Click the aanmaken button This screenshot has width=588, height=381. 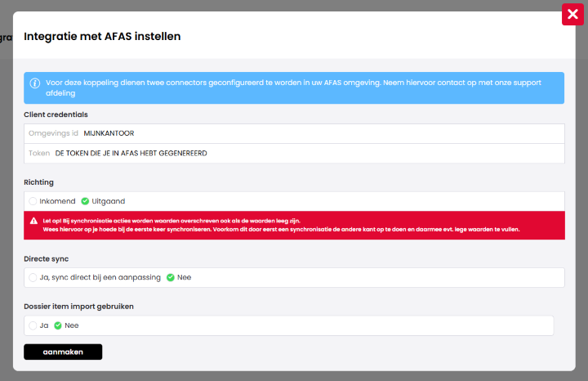pos(63,352)
